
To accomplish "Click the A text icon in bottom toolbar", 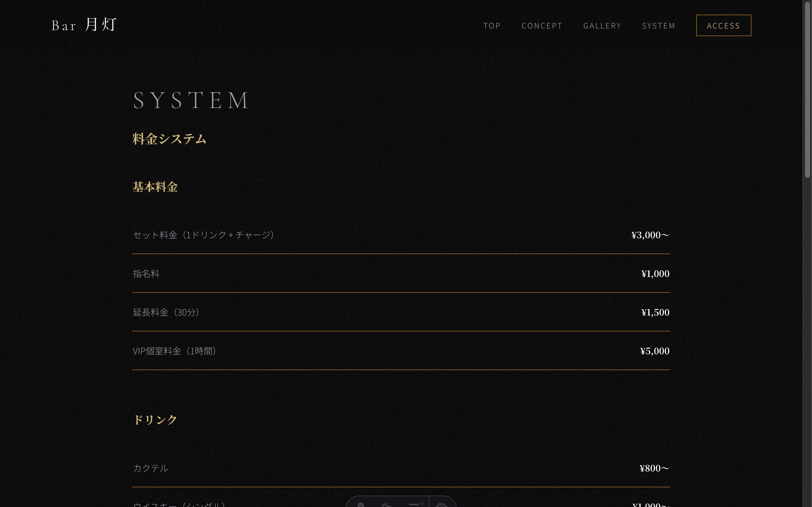I will click(x=361, y=504).
